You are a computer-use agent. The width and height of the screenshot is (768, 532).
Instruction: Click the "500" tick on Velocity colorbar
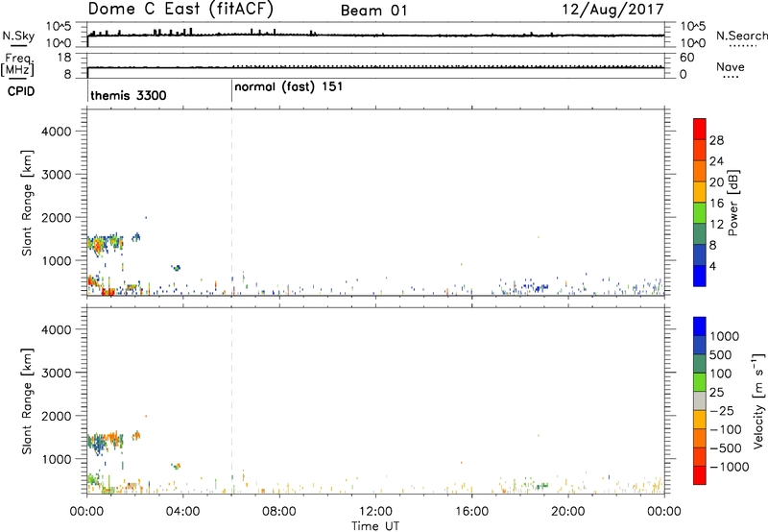click(x=720, y=355)
